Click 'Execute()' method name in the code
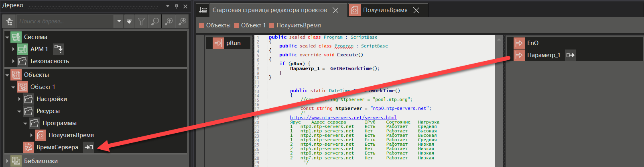The height and width of the screenshot is (167, 644). [350, 55]
